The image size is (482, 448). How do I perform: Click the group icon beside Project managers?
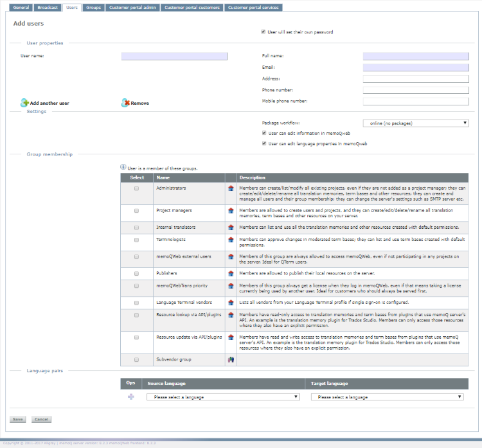point(231,210)
